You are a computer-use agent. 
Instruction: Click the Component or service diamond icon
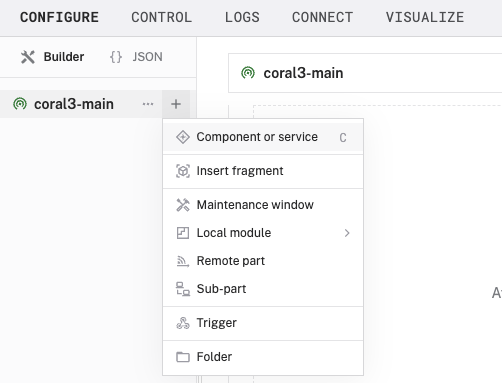[183, 137]
